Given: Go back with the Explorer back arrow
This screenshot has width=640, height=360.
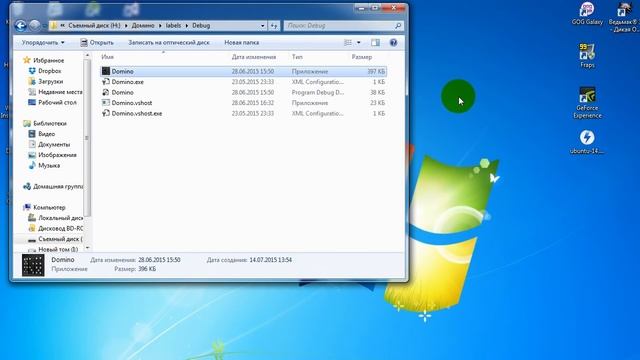Looking at the screenshot, I should click(20, 26).
